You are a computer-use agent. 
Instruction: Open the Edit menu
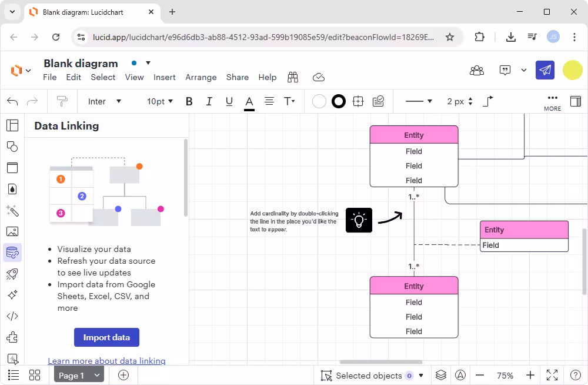click(73, 77)
